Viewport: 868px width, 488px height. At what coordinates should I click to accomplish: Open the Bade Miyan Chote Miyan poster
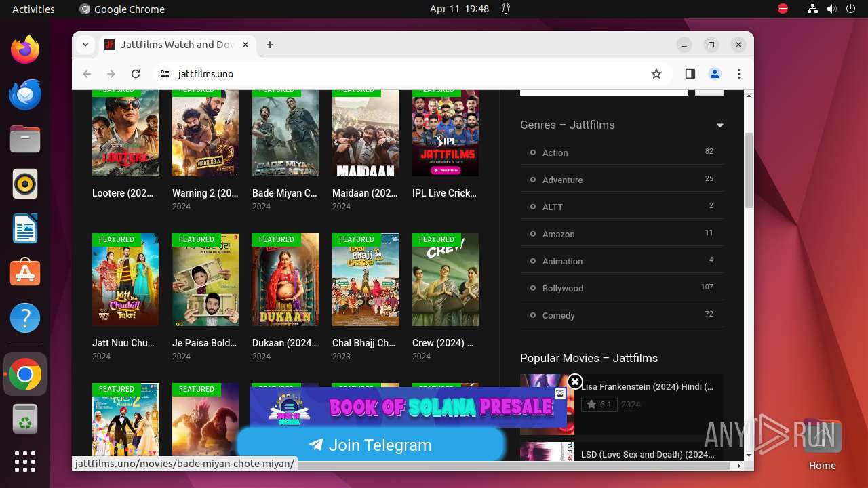click(x=285, y=133)
